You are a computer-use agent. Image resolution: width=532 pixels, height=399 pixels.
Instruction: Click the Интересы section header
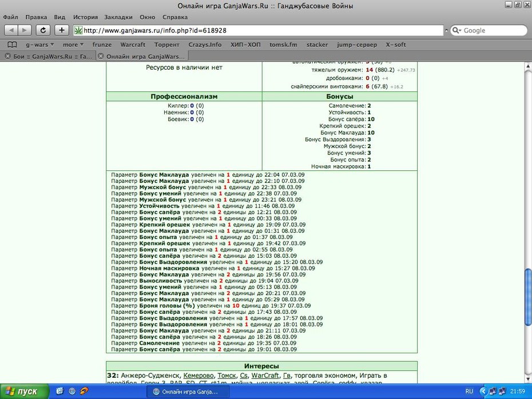261,366
